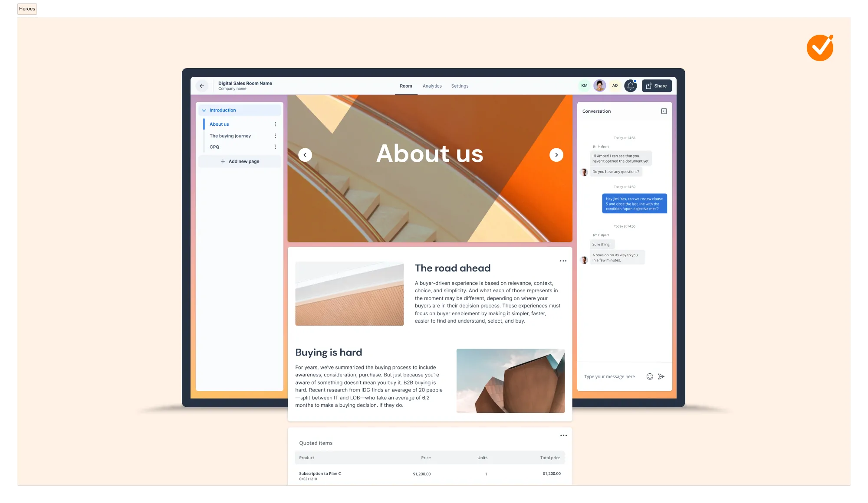Expand the Introduction section in sidebar
Viewport: 868px width, 503px height.
click(205, 110)
